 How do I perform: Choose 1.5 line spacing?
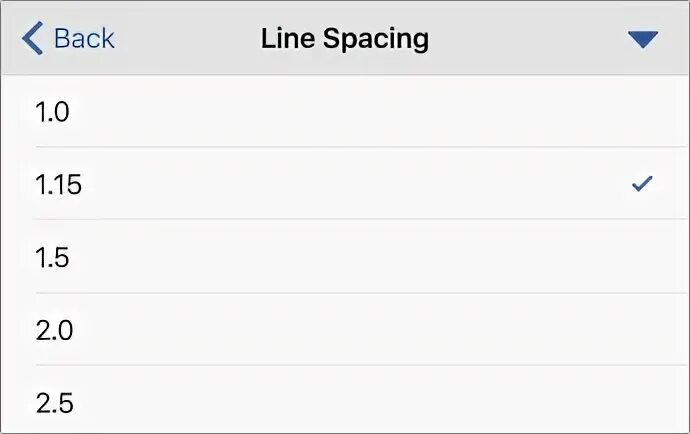53,257
